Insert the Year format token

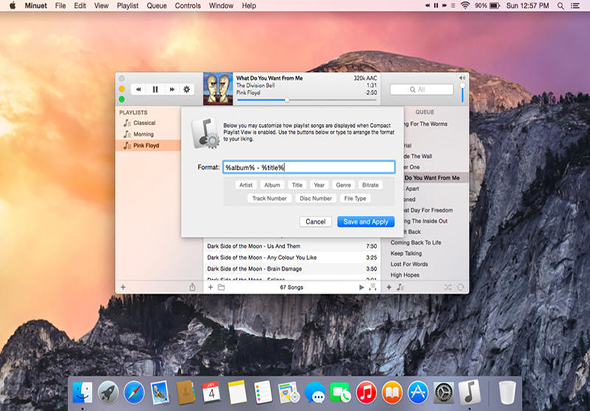(x=319, y=185)
